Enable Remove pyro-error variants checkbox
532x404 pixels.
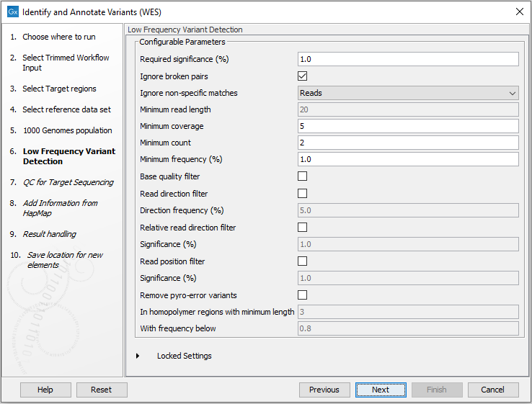302,295
